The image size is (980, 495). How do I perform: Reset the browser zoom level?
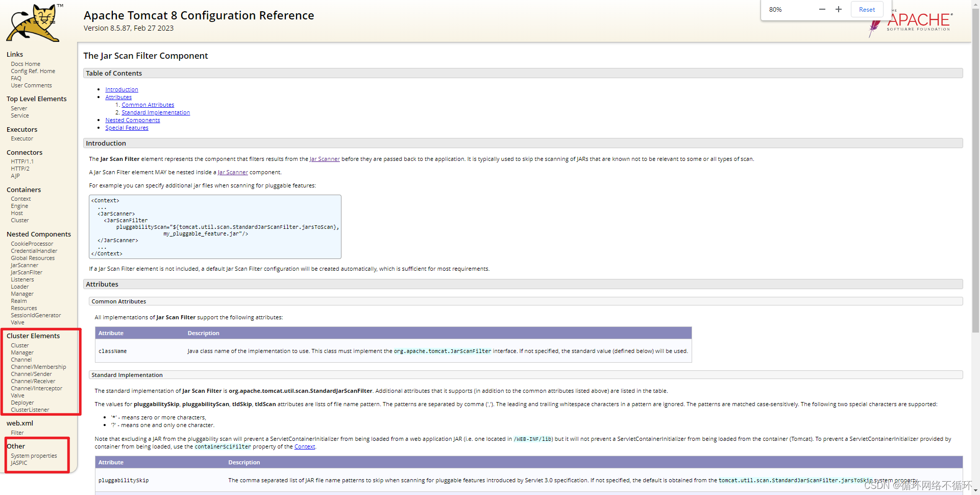pos(867,9)
